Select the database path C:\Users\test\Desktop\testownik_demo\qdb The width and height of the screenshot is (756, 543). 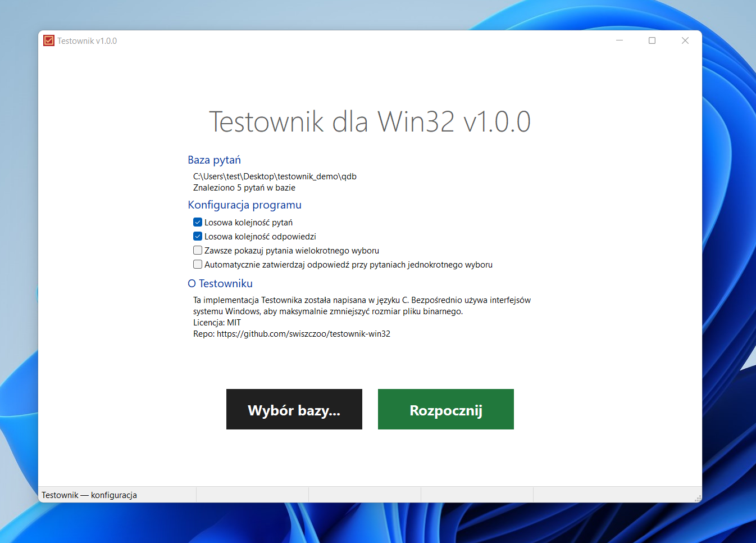click(275, 177)
